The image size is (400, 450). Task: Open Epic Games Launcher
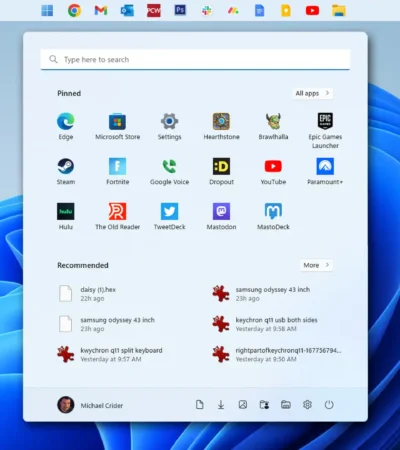325,131
